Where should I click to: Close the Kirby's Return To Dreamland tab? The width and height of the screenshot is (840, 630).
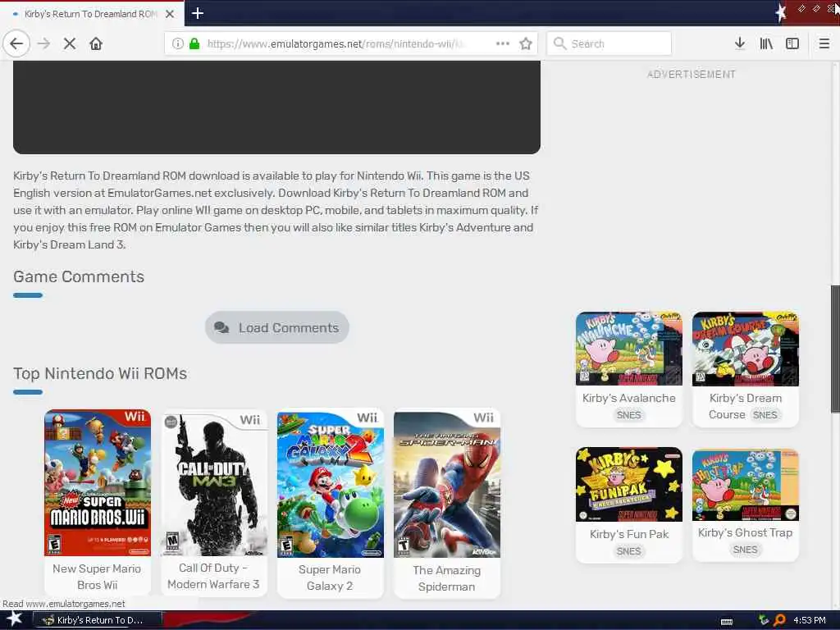[x=170, y=14]
